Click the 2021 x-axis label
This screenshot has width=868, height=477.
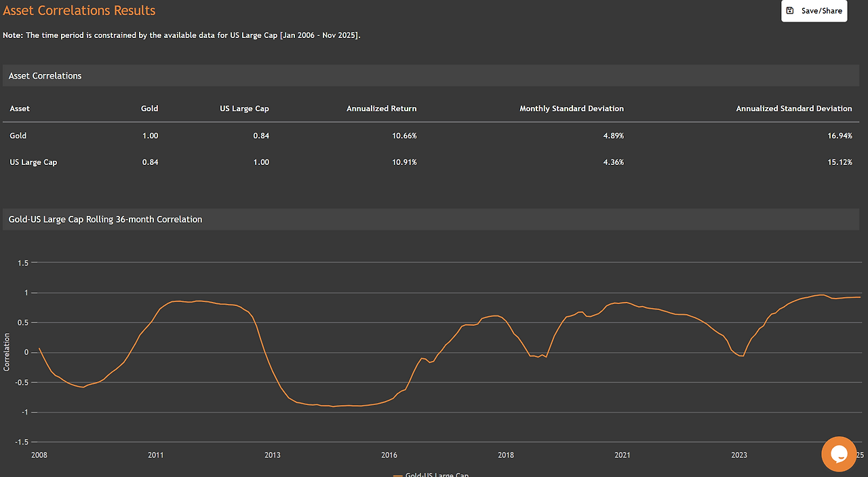(623, 455)
